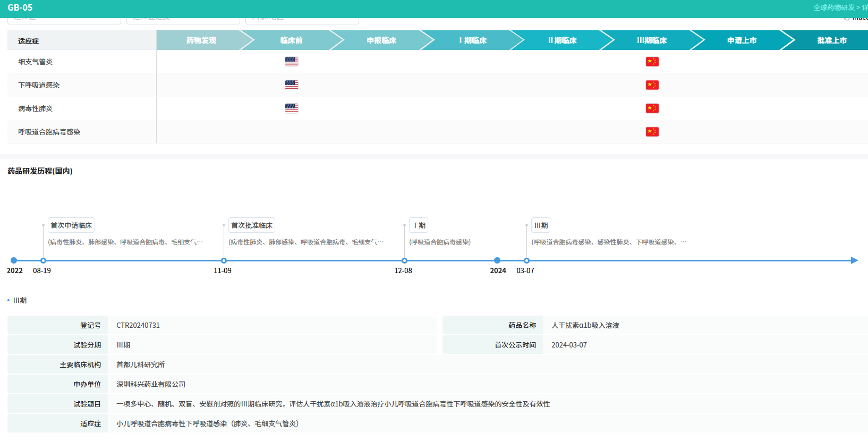Click the Ⅰ期 milestone label

click(x=419, y=225)
